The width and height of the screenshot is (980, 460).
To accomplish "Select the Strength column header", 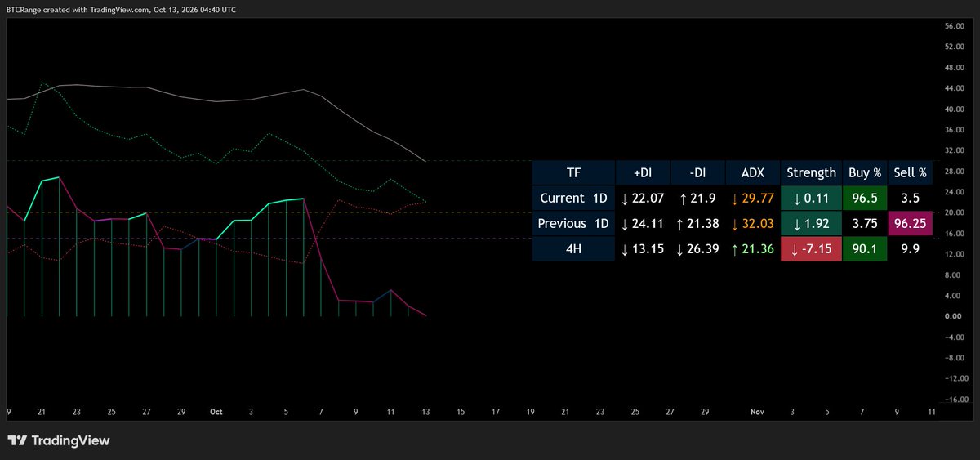I will pyautogui.click(x=811, y=172).
